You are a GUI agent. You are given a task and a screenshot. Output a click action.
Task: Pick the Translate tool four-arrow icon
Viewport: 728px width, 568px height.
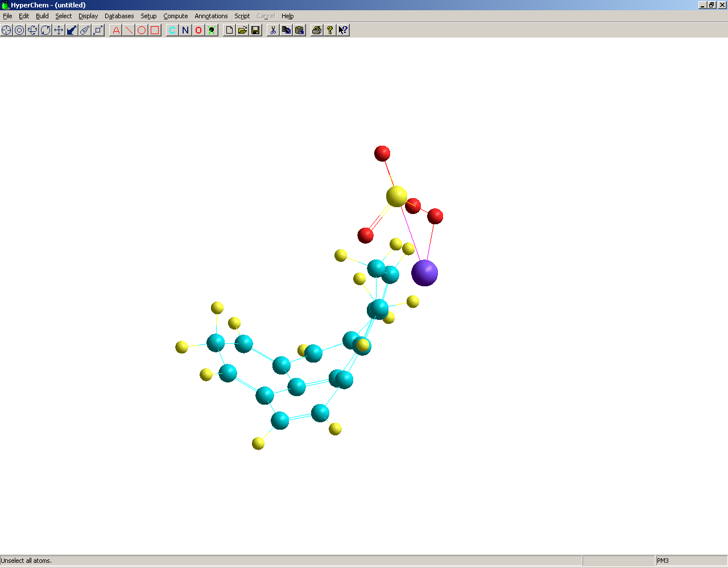coord(59,30)
